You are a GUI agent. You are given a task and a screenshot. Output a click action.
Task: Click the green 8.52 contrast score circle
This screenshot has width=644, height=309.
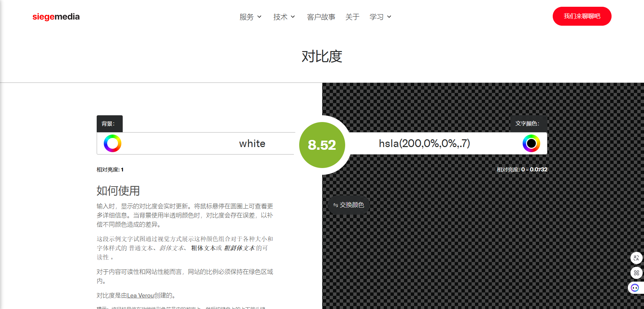pyautogui.click(x=322, y=145)
